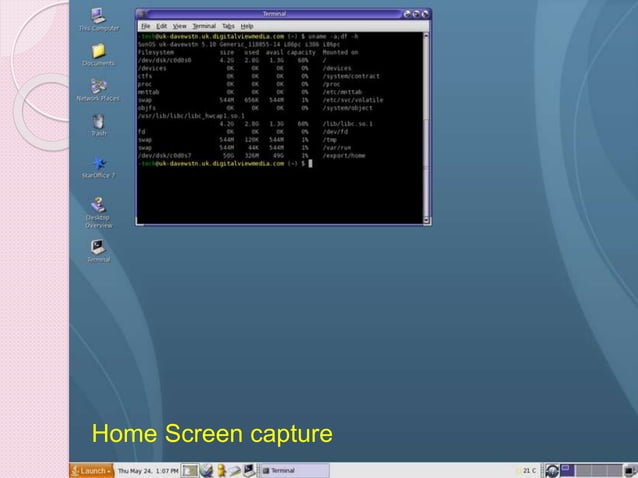
Task: Open the Help menu in Terminal
Action: 246,24
